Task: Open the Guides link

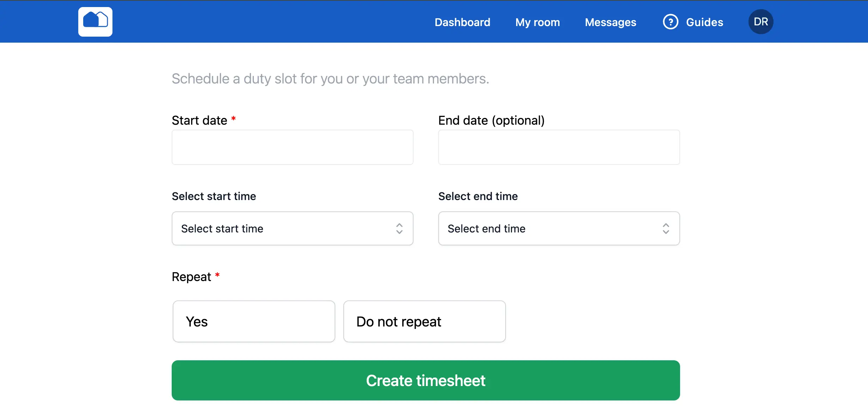Action: [x=704, y=22]
